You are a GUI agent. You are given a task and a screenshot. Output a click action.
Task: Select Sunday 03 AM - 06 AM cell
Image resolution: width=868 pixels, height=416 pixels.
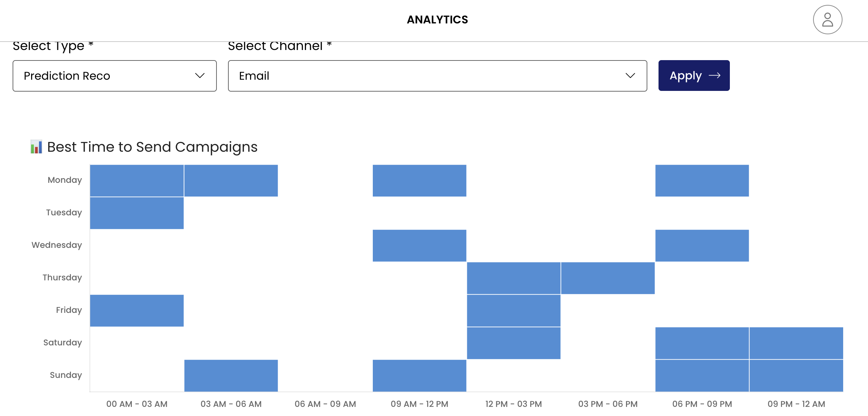(231, 375)
